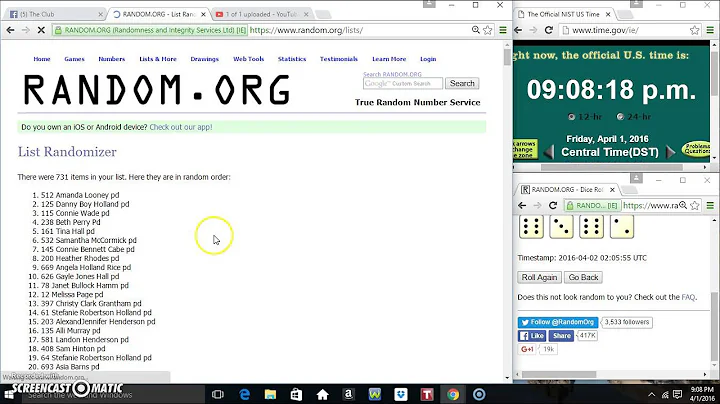This screenshot has height=404, width=720.
Task: Select the RANDOM.ORG List Randomizer tab
Action: (159, 14)
